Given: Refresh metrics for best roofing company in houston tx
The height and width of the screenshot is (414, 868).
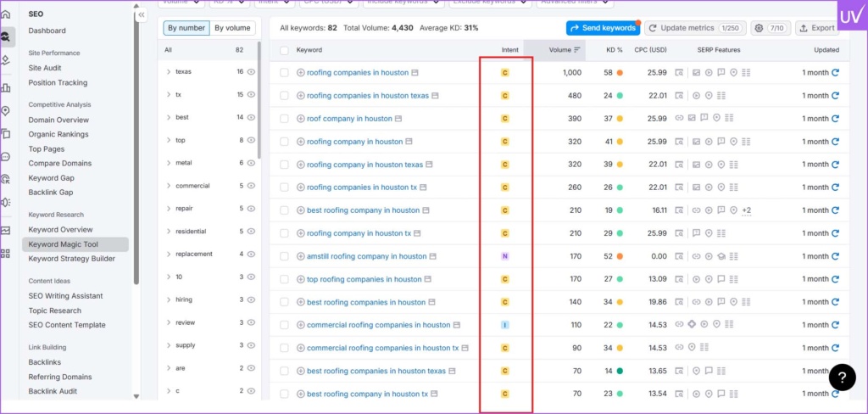Looking at the screenshot, I should (x=836, y=394).
